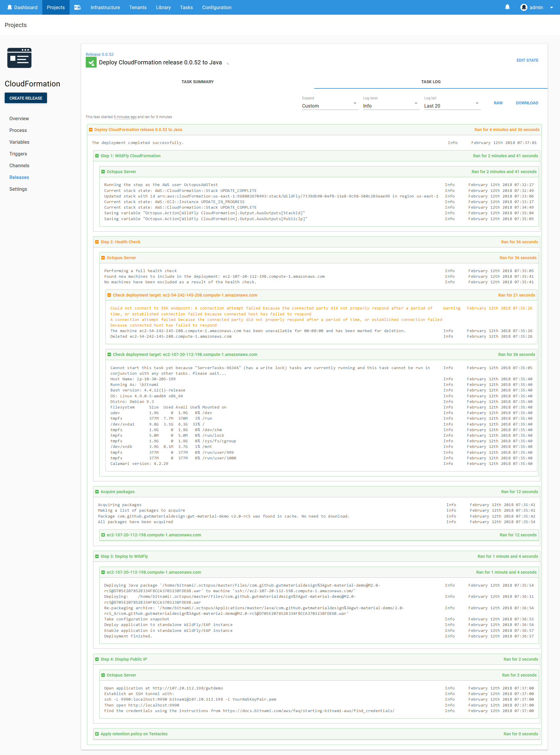Expand Apply retention policy on Tentacles
560x755 pixels.
pyautogui.click(x=97, y=734)
